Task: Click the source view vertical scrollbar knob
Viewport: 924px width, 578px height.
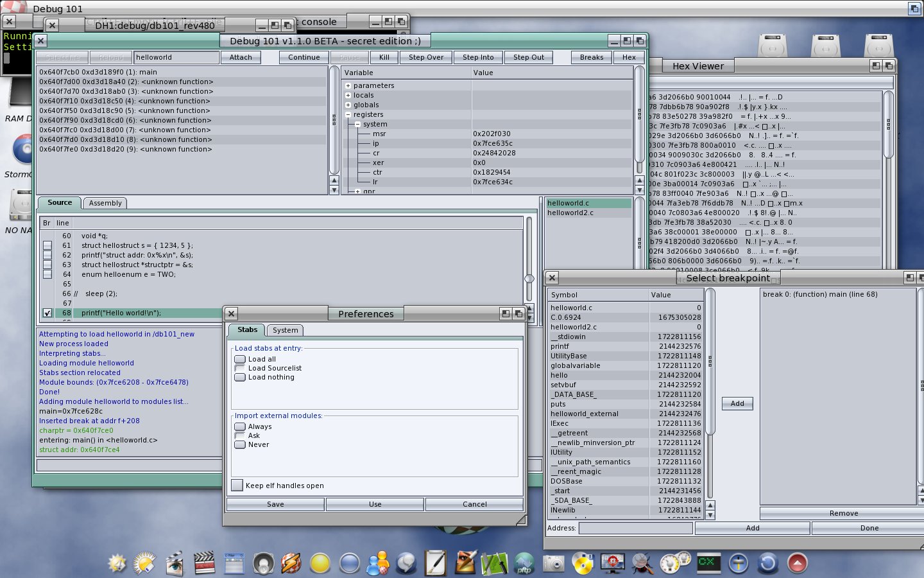Action: pos(529,279)
